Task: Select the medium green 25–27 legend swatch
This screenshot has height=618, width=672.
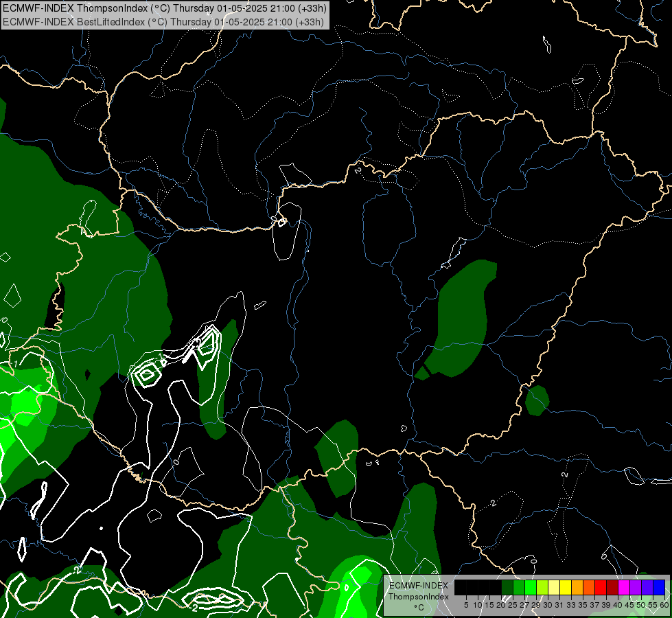Action: point(519,588)
